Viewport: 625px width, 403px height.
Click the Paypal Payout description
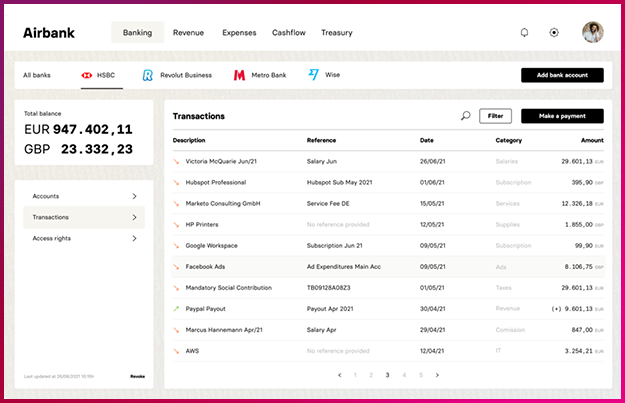[x=206, y=309]
